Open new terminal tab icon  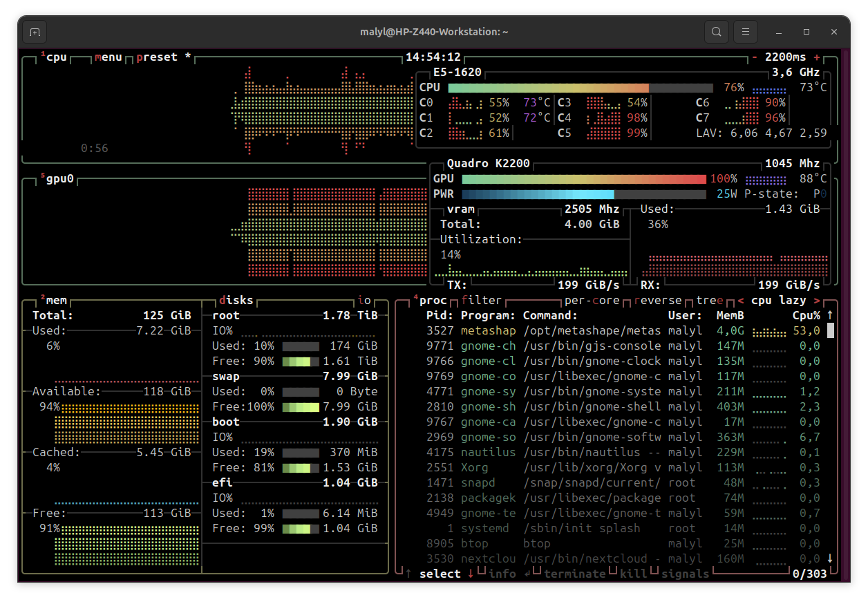coord(35,32)
